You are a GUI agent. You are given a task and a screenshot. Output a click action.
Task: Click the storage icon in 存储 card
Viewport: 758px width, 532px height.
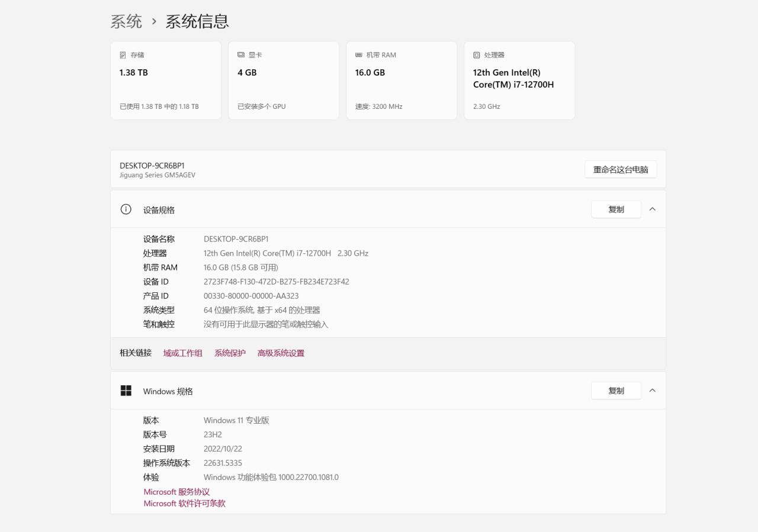123,55
